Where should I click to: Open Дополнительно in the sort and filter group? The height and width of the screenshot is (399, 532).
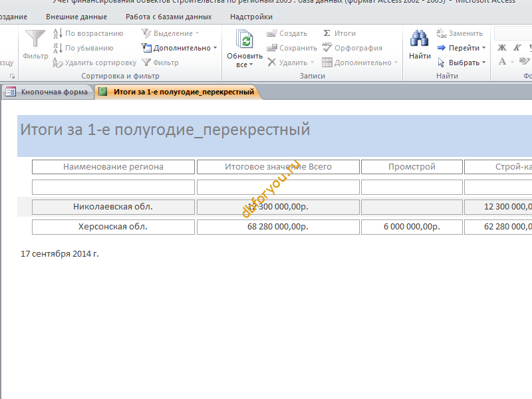click(x=179, y=48)
